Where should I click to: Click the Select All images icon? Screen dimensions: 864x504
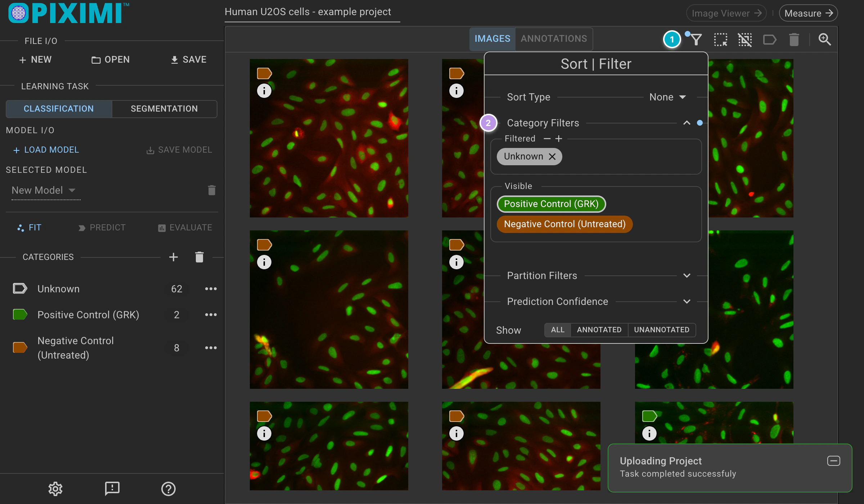click(721, 39)
